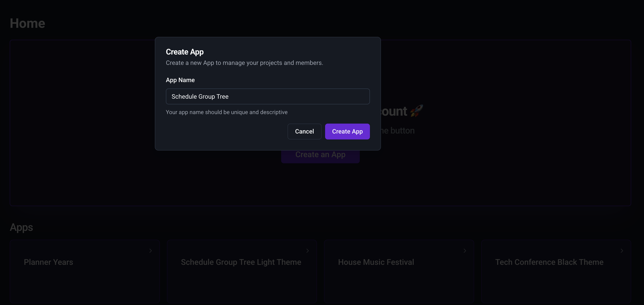Click the rocket emoji icon
The height and width of the screenshot is (305, 644).
[416, 111]
